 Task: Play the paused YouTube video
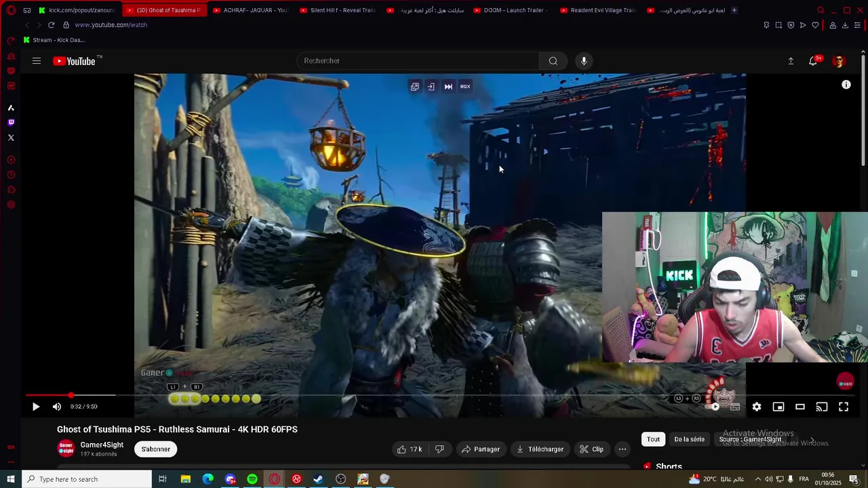point(36,407)
